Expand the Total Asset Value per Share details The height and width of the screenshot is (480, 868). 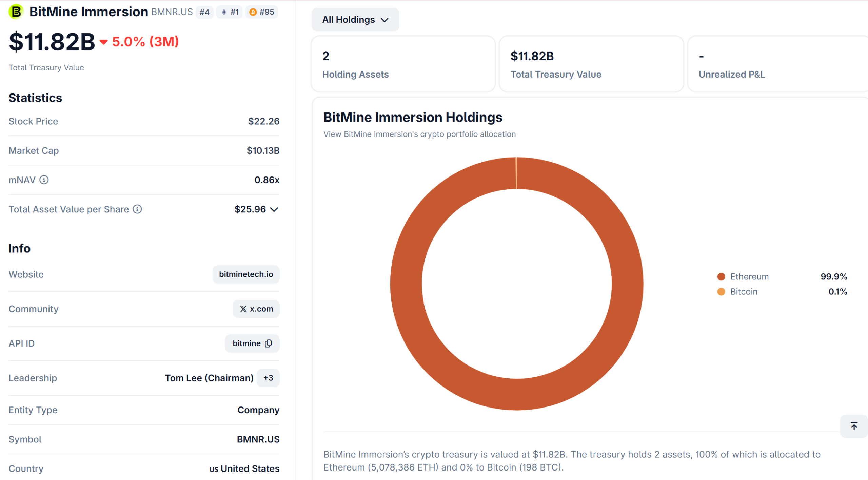coord(275,209)
